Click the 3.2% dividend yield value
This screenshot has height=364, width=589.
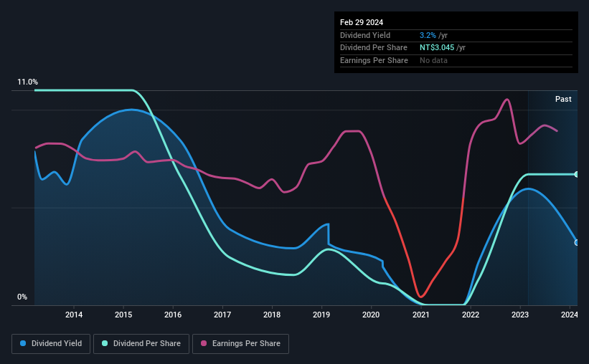pos(428,35)
